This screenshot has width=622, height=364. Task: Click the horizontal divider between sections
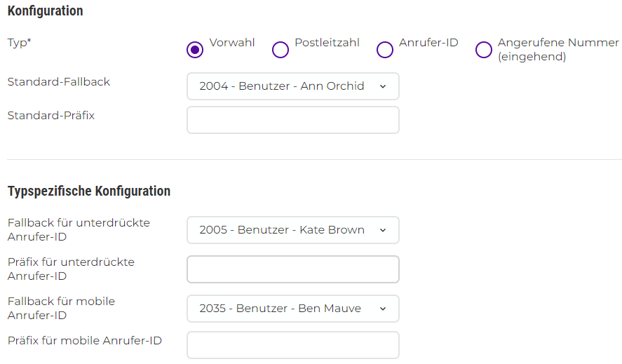314,160
